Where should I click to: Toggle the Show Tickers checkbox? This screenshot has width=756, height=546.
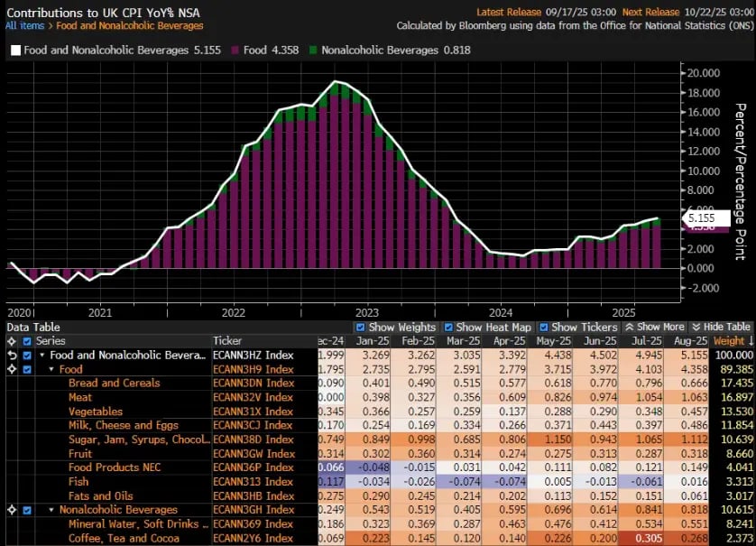pyautogui.click(x=543, y=327)
